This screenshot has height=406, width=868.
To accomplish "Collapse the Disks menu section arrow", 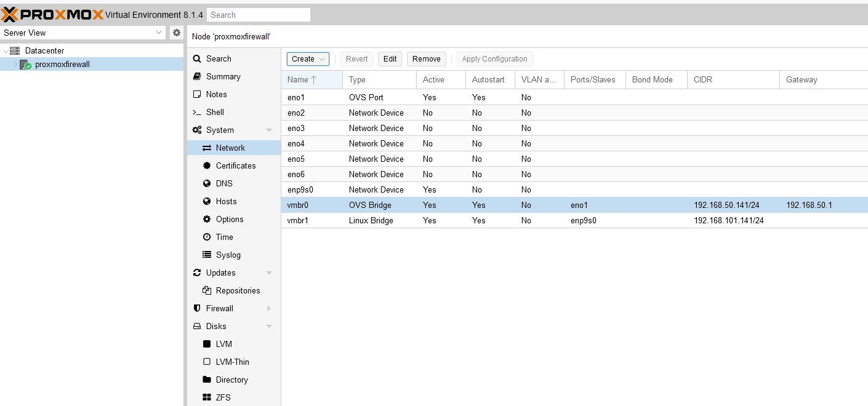I will 269,327.
